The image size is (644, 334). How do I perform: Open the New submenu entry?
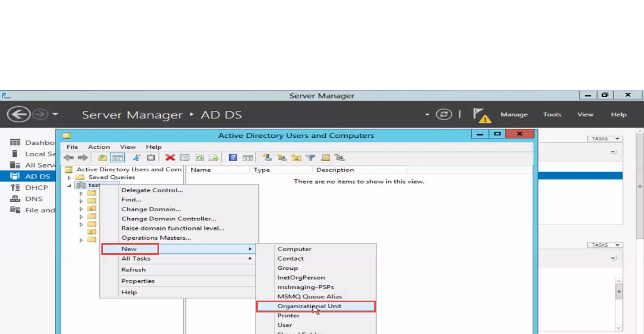pos(178,249)
